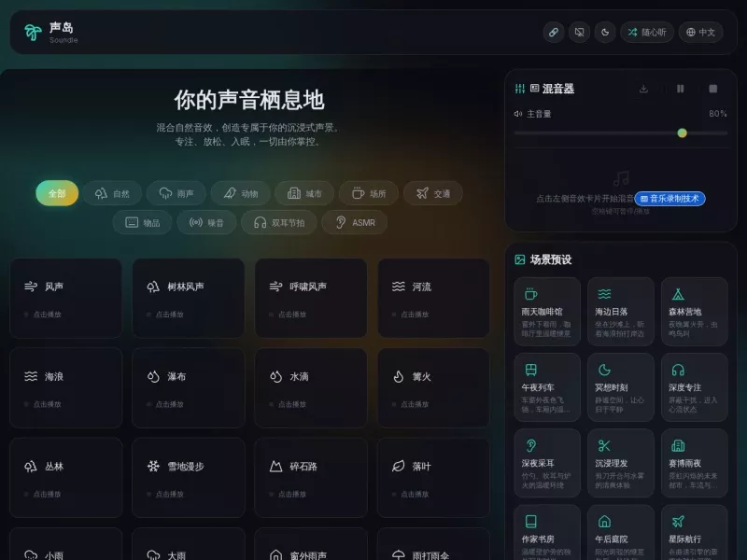Click the 大雨 cloud icon
The width and height of the screenshot is (747, 560).
tap(153, 555)
